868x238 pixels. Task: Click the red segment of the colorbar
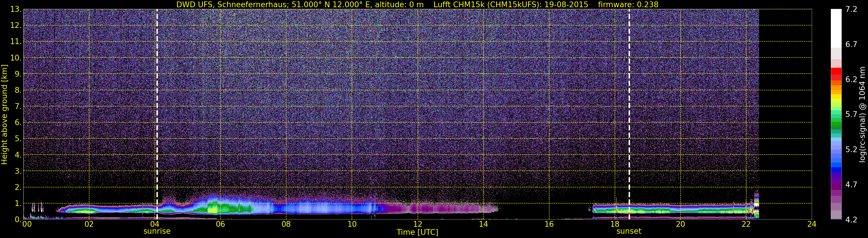[x=836, y=71]
